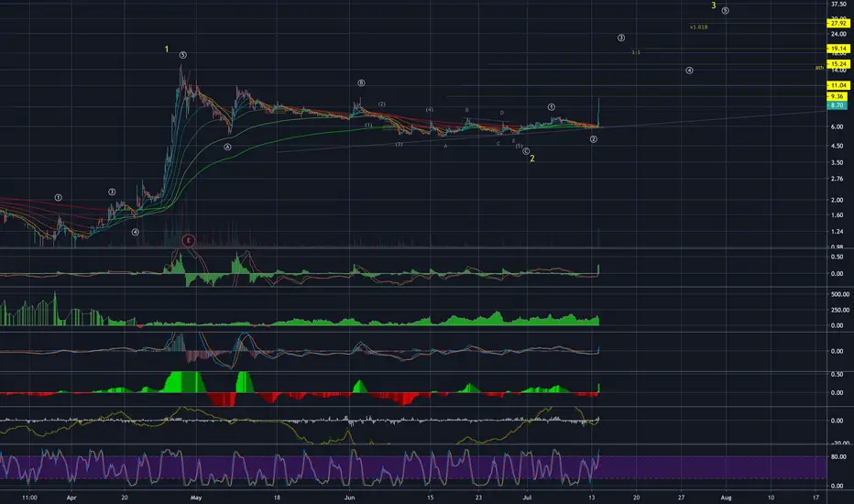
Task: Select the (5) subwave label
Action: point(519,146)
